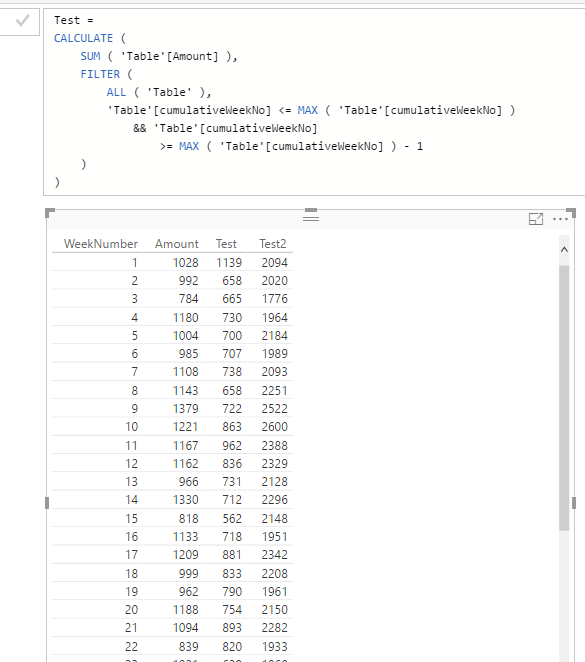Click the vertical scrollbar thumb

(x=564, y=398)
